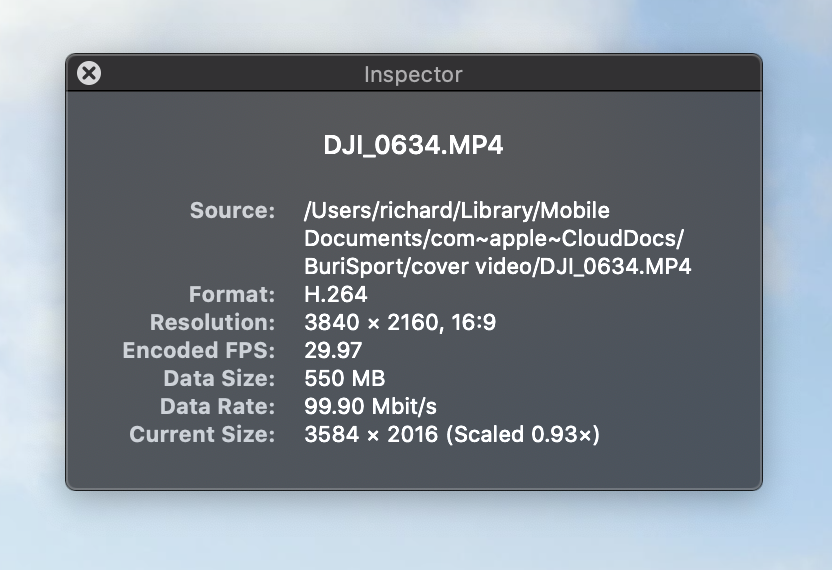Close the Inspector window
This screenshot has width=832, height=570.
click(89, 73)
